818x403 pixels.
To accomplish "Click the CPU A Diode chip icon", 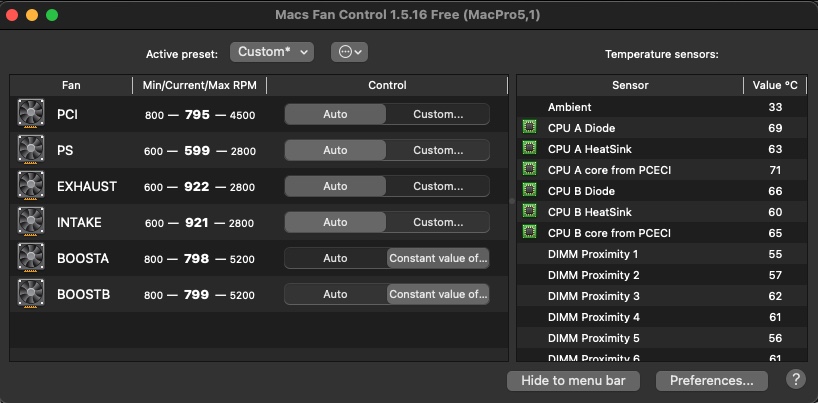I will [529, 128].
